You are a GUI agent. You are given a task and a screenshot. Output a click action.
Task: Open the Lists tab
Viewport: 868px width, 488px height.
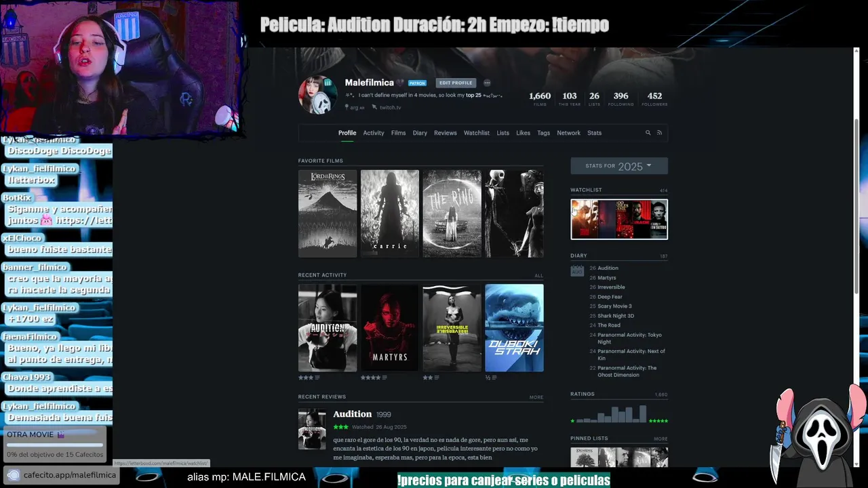click(502, 133)
